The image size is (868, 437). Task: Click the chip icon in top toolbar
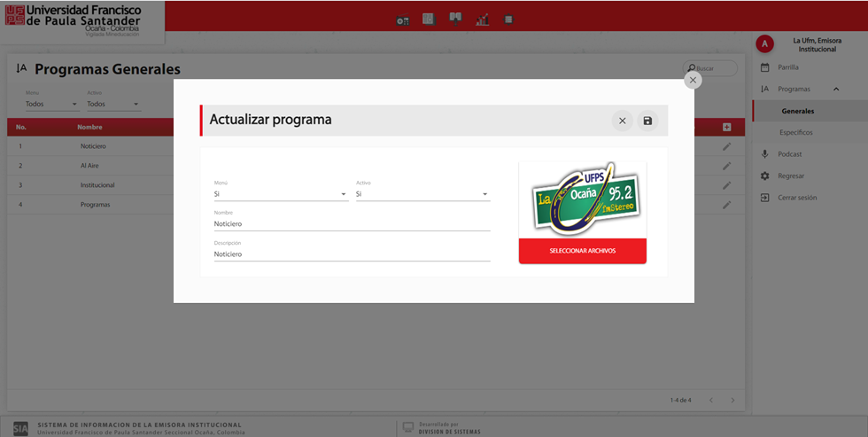(508, 19)
